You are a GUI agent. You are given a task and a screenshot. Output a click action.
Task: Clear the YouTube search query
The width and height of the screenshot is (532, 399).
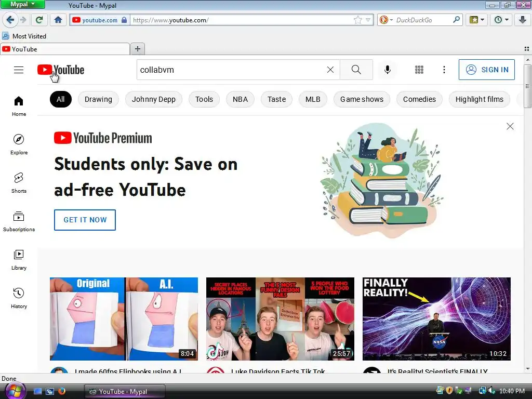[x=330, y=70]
